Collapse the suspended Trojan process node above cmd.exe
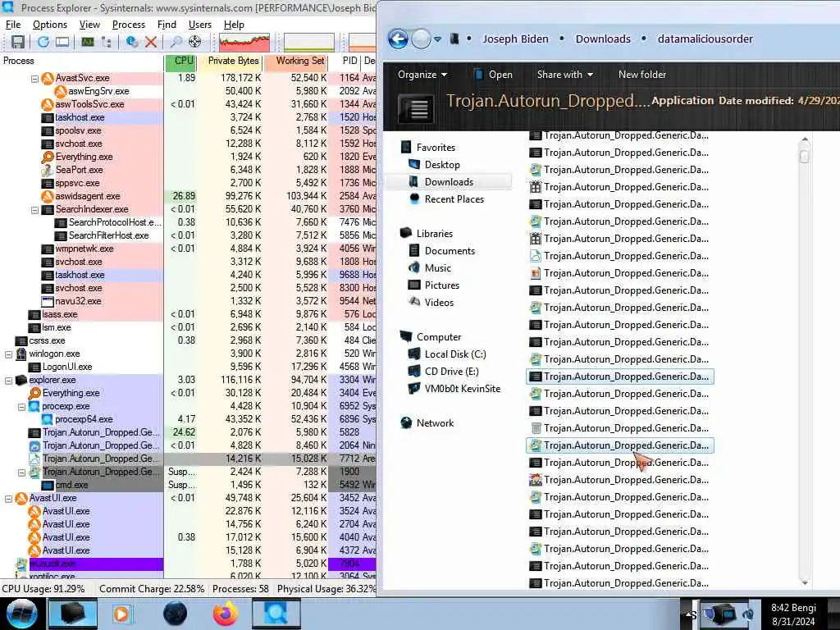840x630 pixels. pyautogui.click(x=22, y=472)
